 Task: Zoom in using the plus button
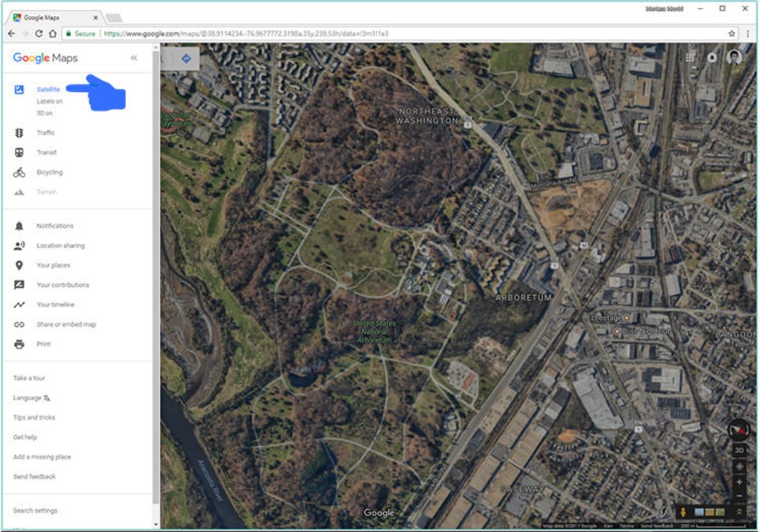[x=738, y=482]
